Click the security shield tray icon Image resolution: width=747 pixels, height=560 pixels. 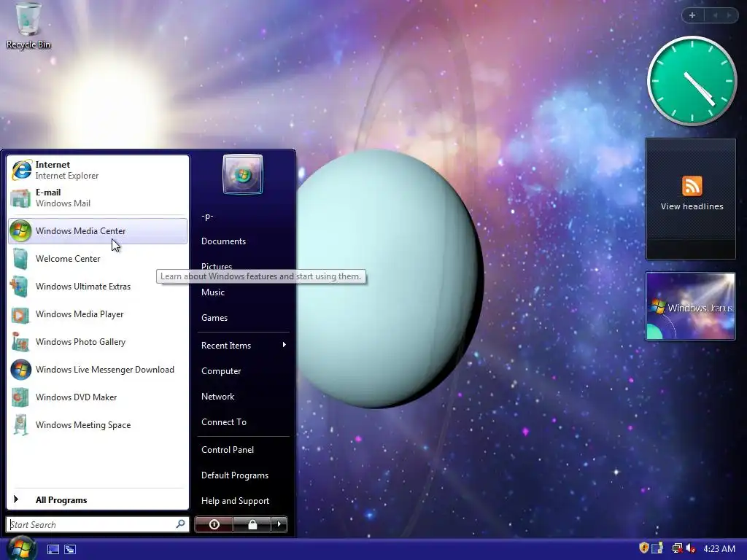click(643, 548)
